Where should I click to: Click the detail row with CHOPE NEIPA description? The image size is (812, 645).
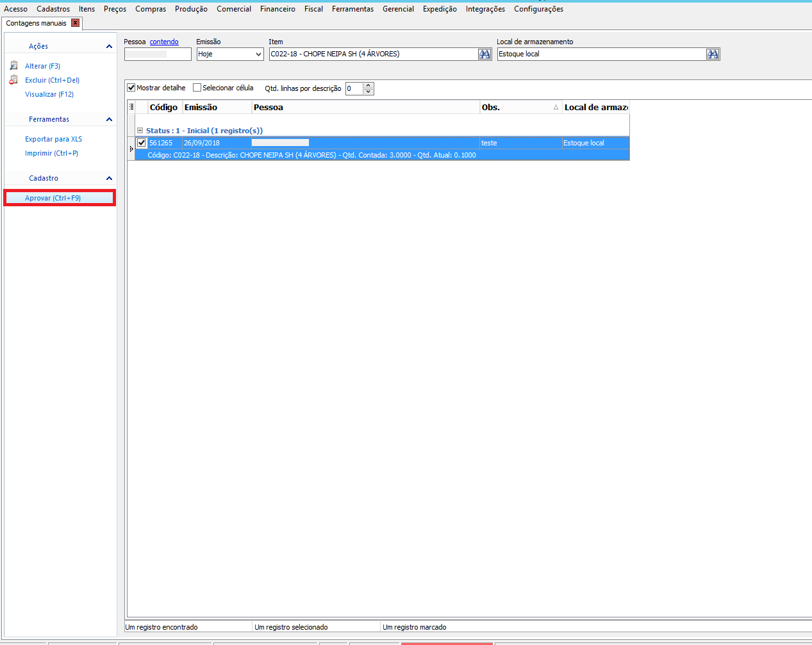[x=382, y=155]
